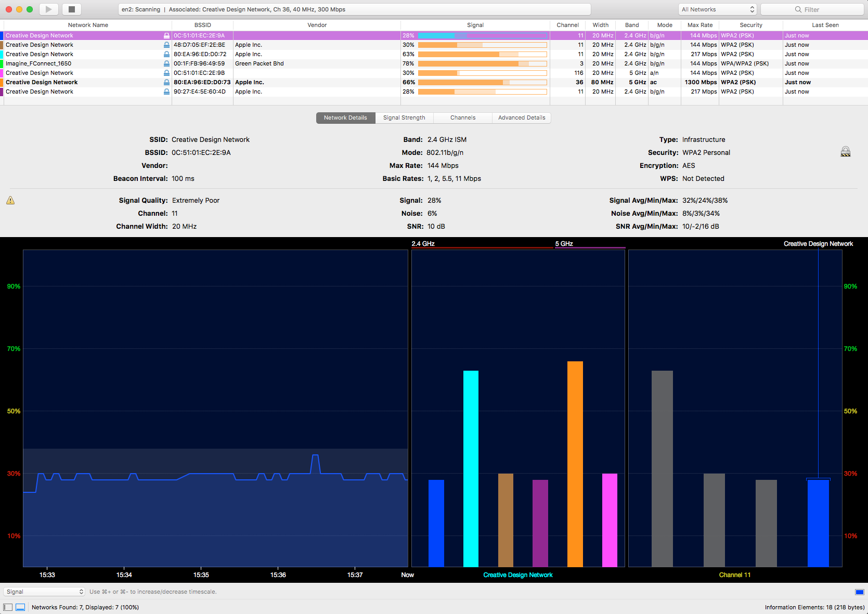The width and height of the screenshot is (868, 614).
Task: Sort by Vendor column header
Action: (317, 25)
